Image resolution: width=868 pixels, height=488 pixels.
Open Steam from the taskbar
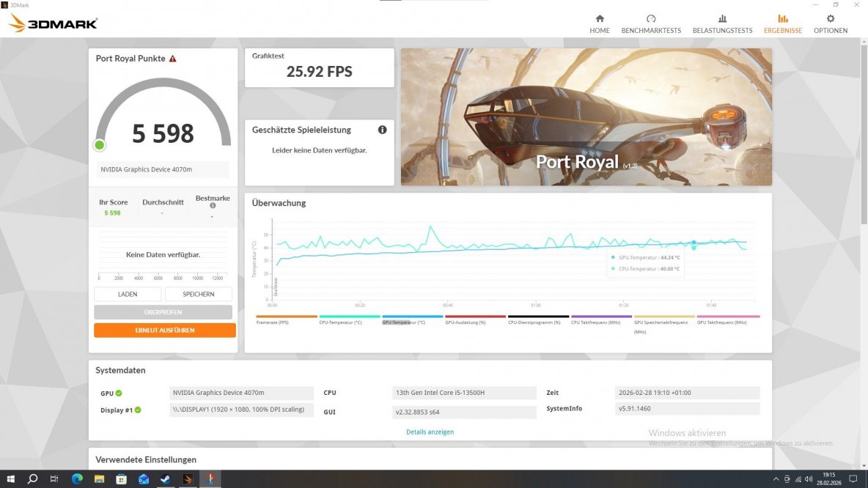(166, 479)
